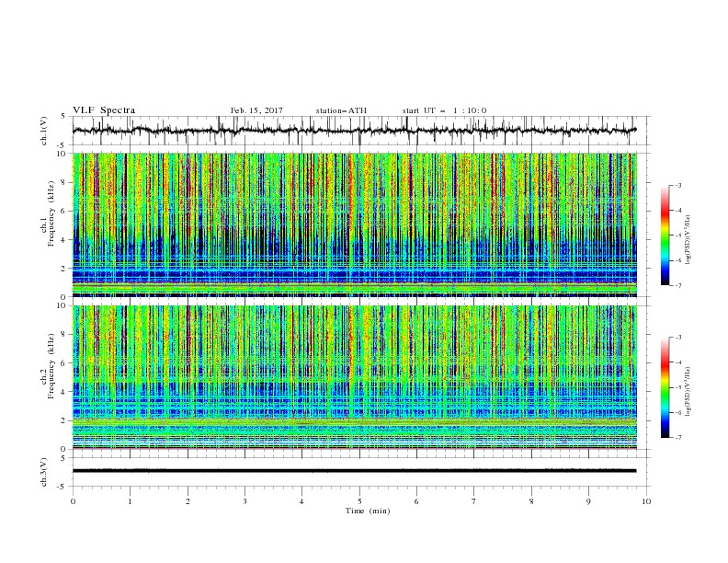This screenshot has width=728, height=563.
Task: Click the ch.2 'Frequency (kHz)' axis label
Action: [51, 365]
